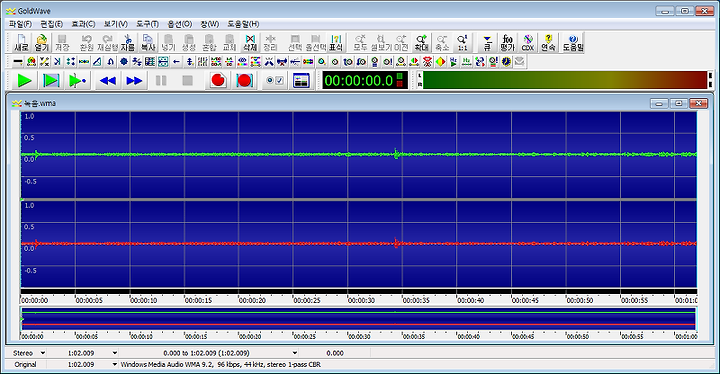The image size is (720, 374).
Task: Click the 표식 marker button
Action: point(336,42)
